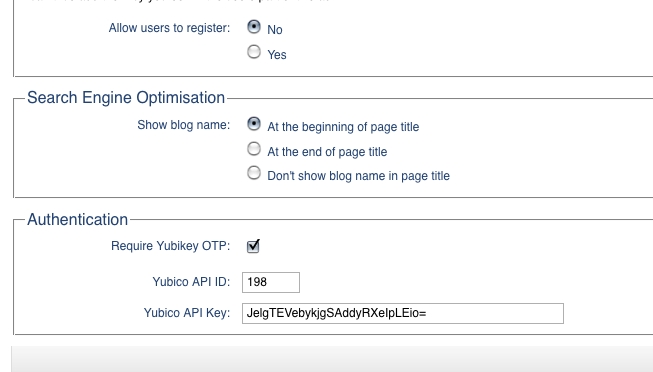Click the 'At the beginning of page title' text
This screenshot has width=653, height=372.
tap(343, 127)
